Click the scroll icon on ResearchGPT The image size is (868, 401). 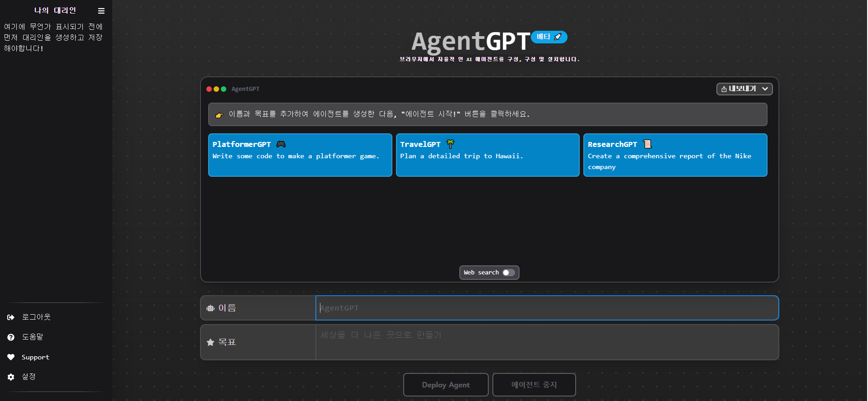pyautogui.click(x=648, y=144)
